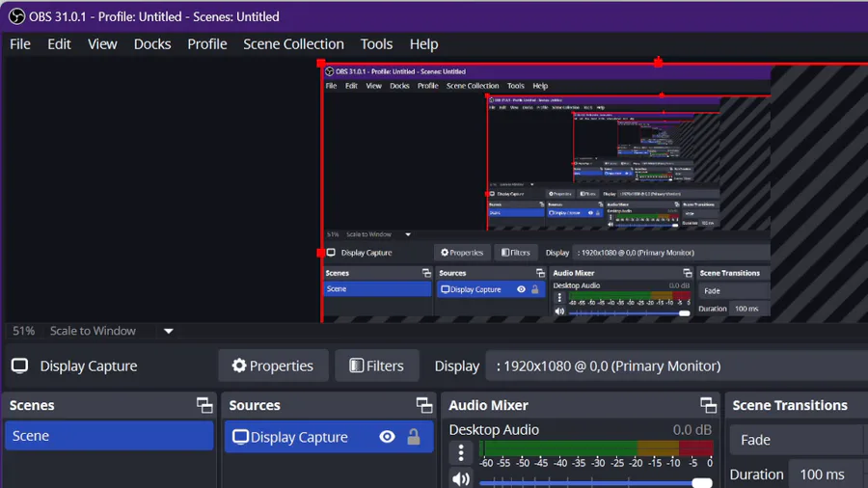Undock the Sources panel with its float icon
Screen dimensions: 868x488
pos(424,406)
